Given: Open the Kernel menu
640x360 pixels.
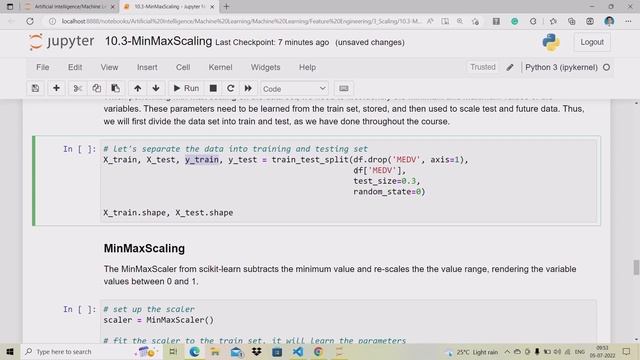Looking at the screenshot, I should pyautogui.click(x=220, y=67).
